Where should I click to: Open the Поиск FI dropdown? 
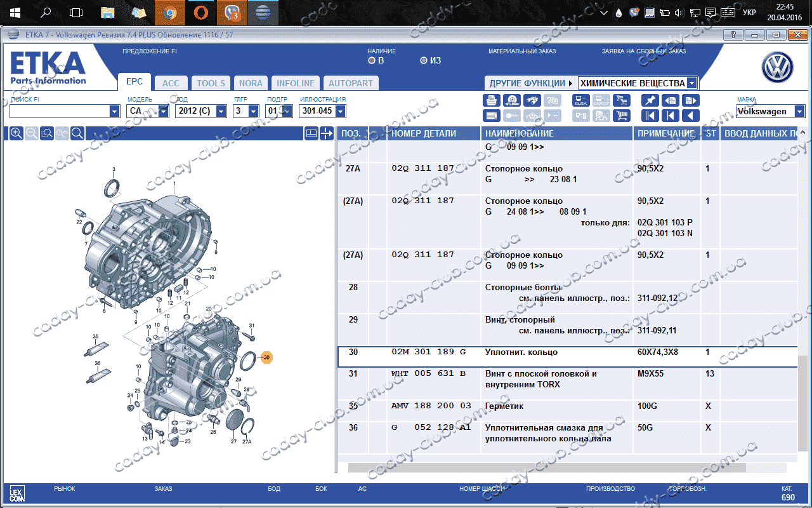pos(114,111)
